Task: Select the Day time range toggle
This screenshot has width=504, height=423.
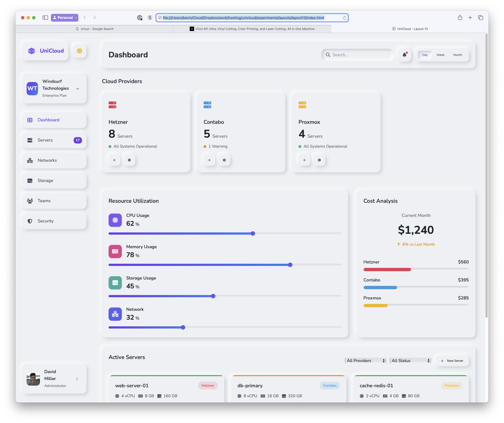Action: (425, 55)
